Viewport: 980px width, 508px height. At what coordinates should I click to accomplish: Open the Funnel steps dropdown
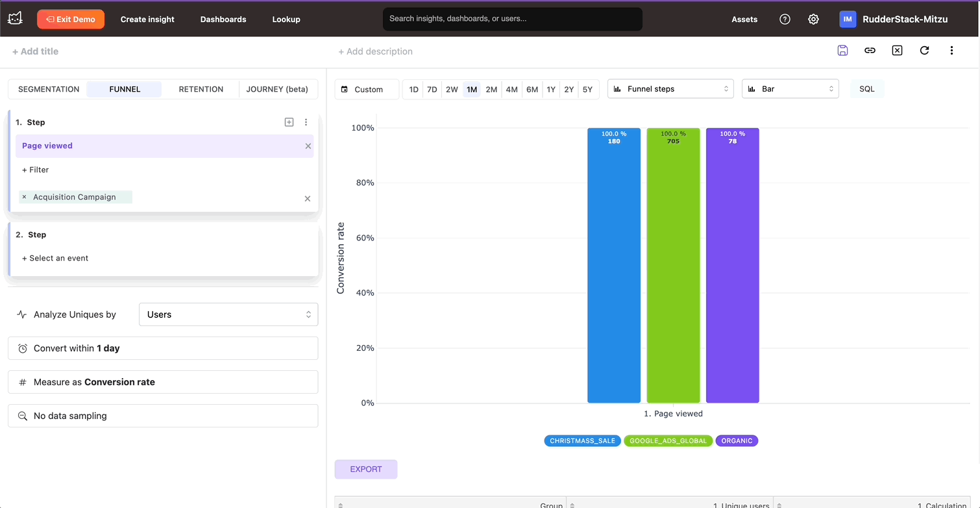coord(670,89)
